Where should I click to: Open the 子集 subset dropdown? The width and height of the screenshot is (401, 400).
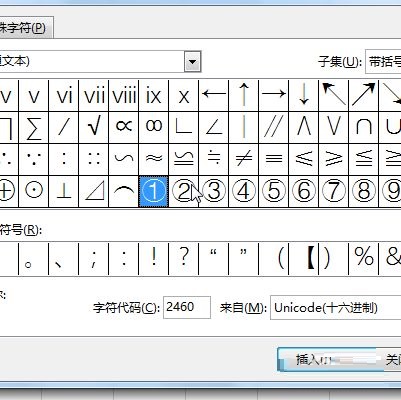click(x=383, y=62)
